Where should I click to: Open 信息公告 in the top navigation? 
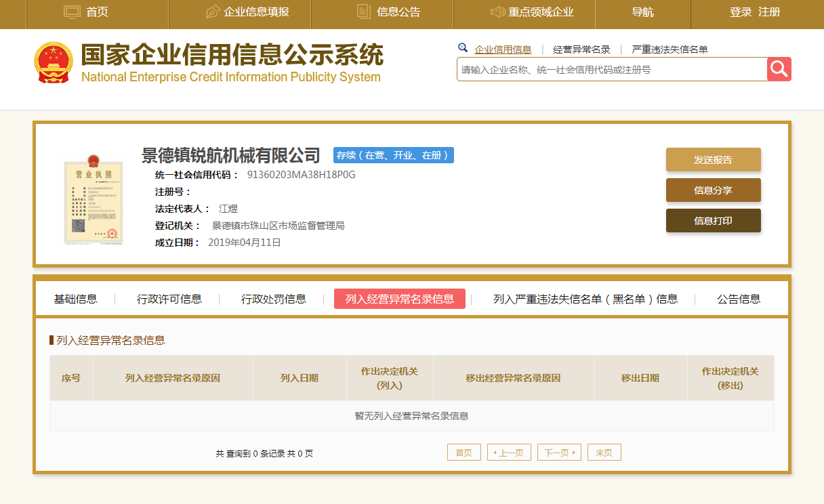(x=398, y=12)
